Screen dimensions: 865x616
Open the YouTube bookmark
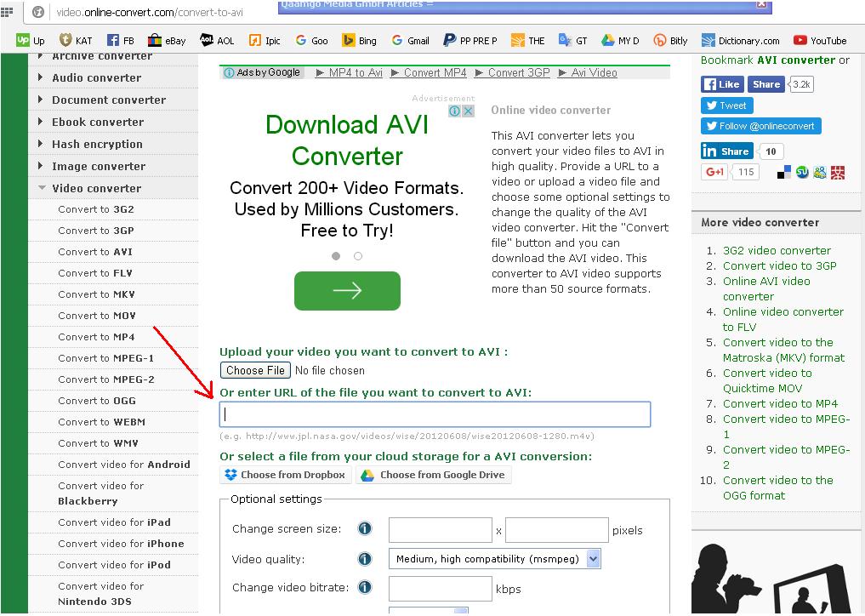point(820,40)
